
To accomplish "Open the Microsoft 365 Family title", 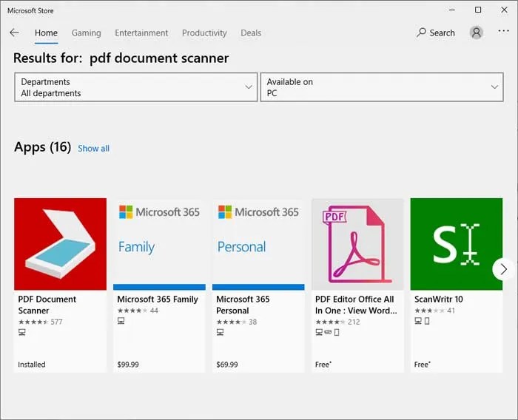I will (158, 299).
